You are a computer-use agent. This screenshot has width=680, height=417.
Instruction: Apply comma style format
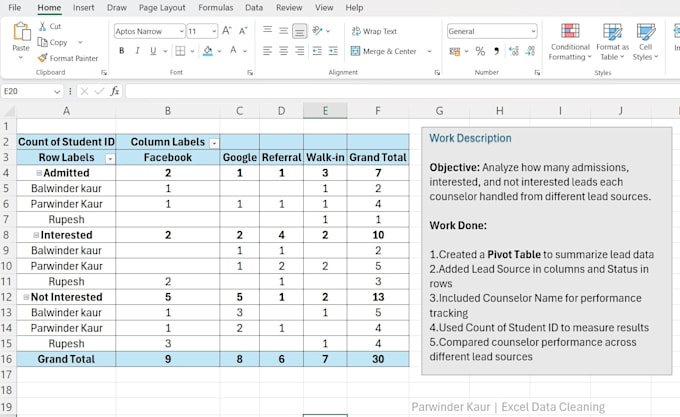496,51
